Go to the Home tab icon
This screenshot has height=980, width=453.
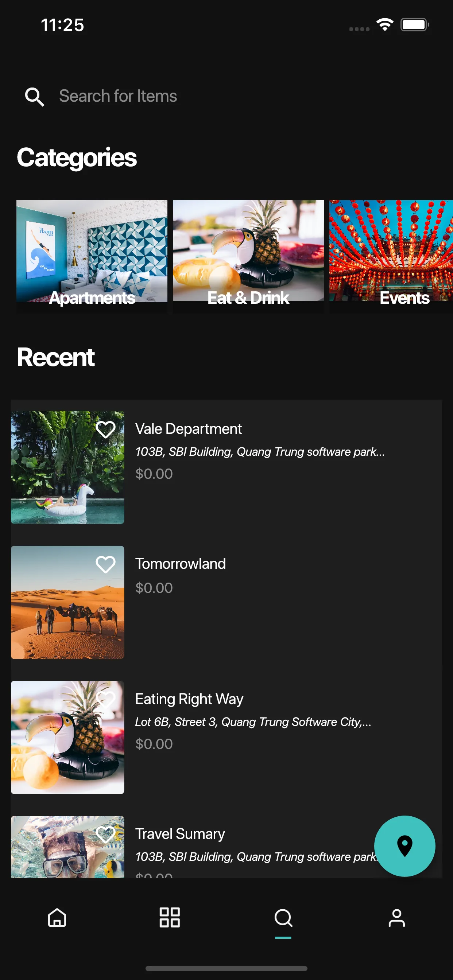pyautogui.click(x=57, y=917)
